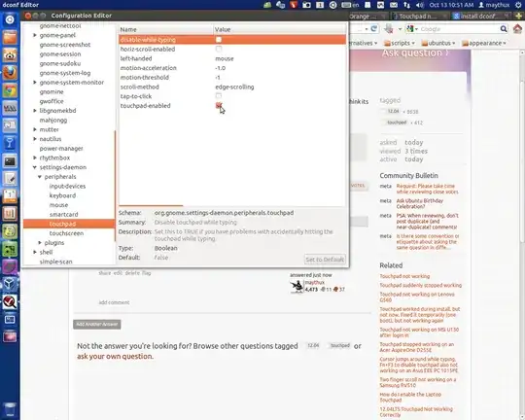Screen dimensions: 525x420
Task: Open Firefox from the launcher dock
Action: 10,72
